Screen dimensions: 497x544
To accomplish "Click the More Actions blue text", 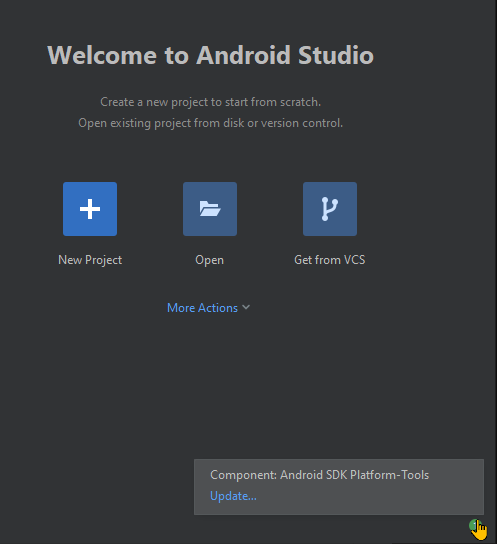I will click(x=202, y=308).
